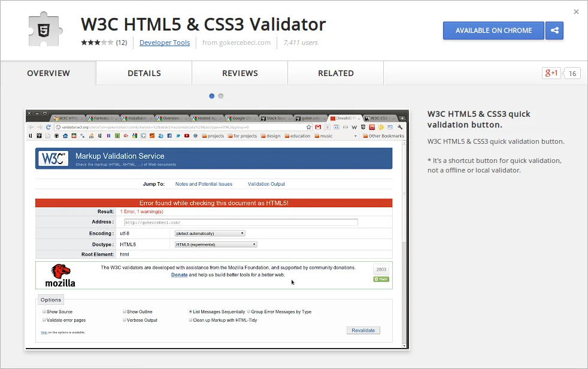Click the green Flattr button
Image resolution: width=588 pixels, height=369 pixels.
click(x=381, y=279)
